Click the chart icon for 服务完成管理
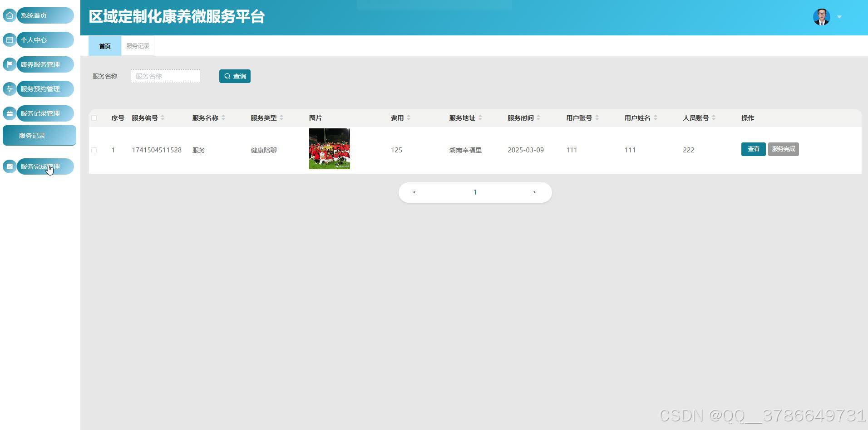 coord(10,166)
